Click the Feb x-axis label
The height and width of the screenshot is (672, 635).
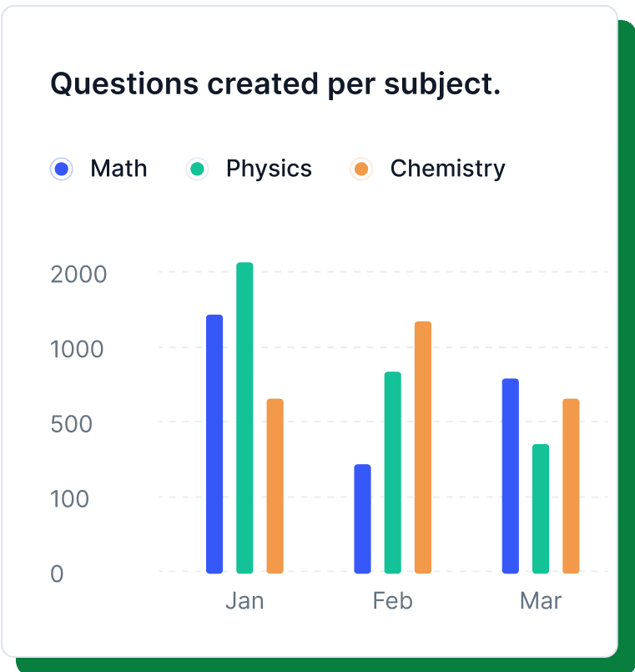tap(392, 601)
